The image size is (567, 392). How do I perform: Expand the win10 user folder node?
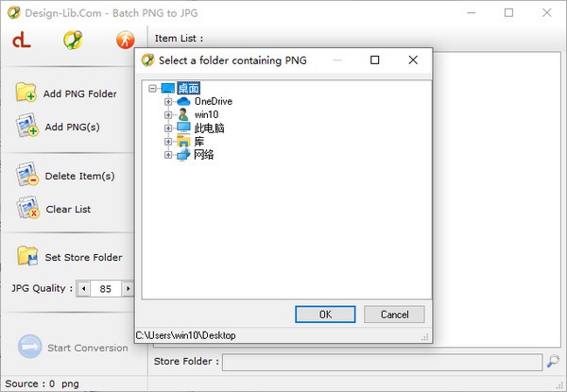pyautogui.click(x=168, y=115)
